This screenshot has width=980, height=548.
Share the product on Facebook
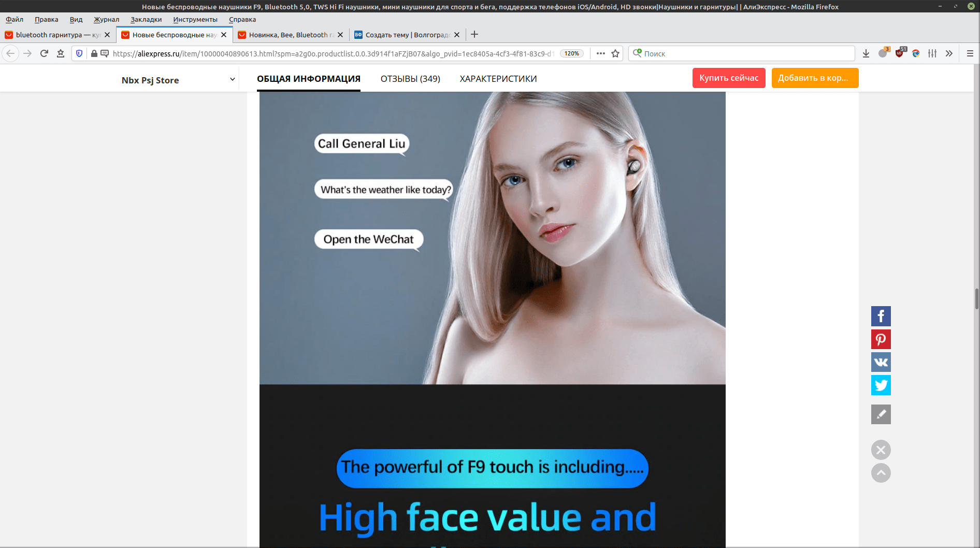click(881, 316)
